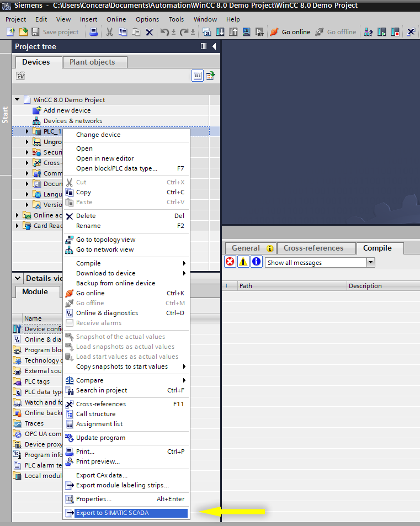Choose Properties... from the context menu
The width and height of the screenshot is (420, 526).
tap(93, 499)
